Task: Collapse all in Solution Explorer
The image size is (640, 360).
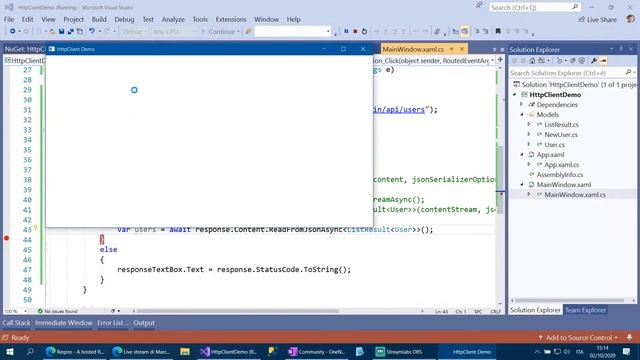Action: (573, 61)
